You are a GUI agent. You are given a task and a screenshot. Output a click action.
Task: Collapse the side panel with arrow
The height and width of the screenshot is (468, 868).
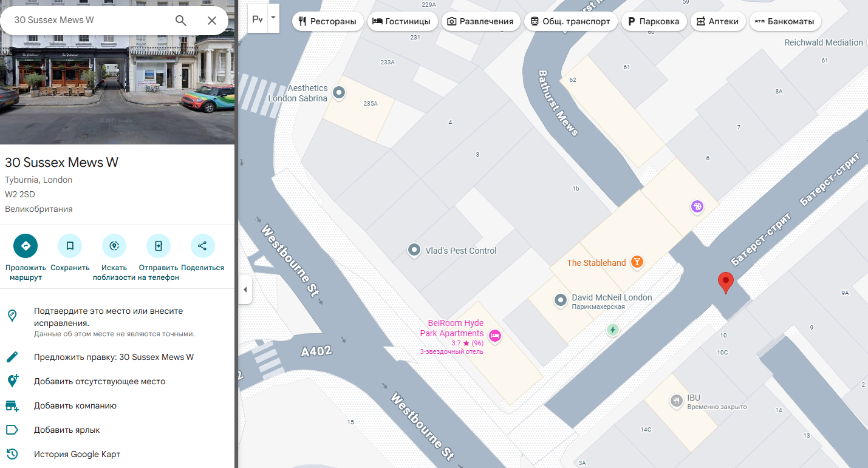[245, 290]
